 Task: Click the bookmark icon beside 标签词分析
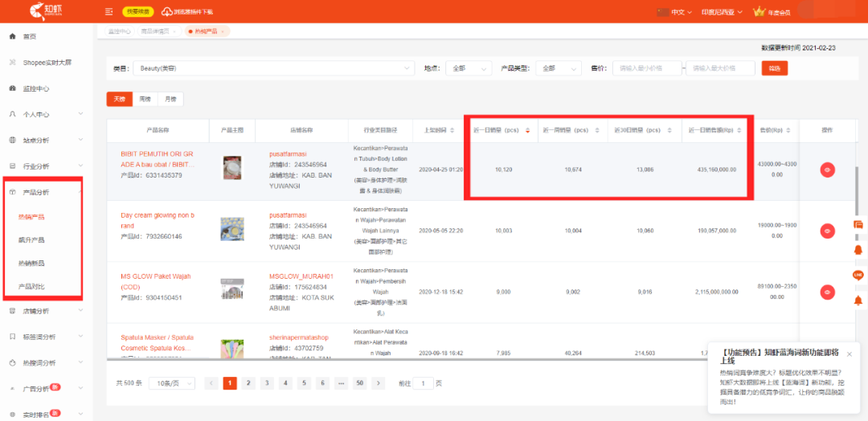coord(12,337)
